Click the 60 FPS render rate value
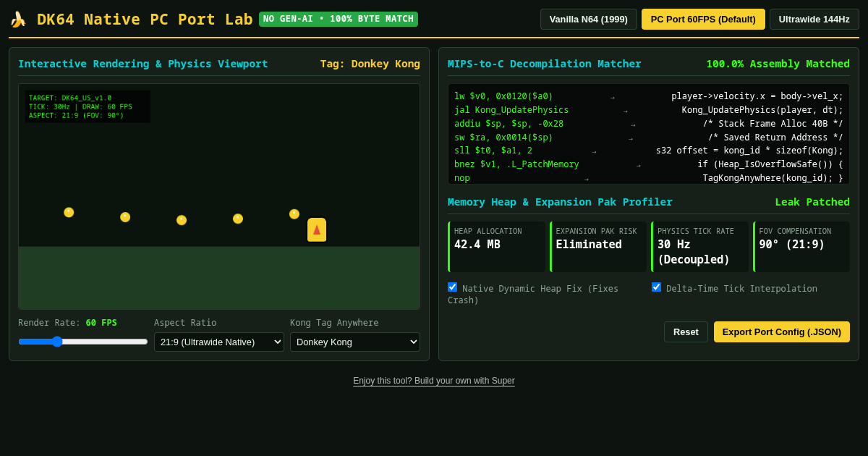This screenshot has height=456, width=868. point(101,323)
